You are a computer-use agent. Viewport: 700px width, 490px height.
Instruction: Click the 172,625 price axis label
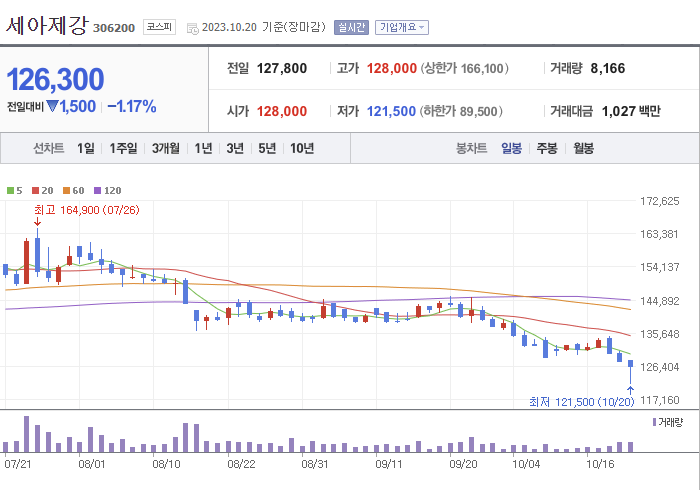pyautogui.click(x=659, y=201)
